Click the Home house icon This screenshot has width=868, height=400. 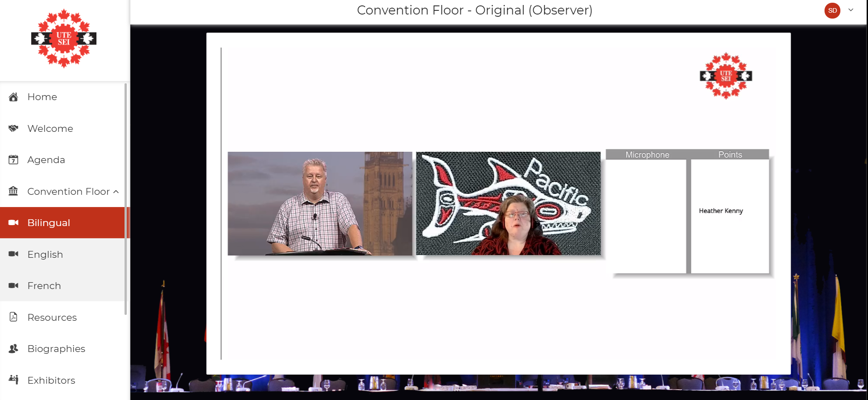point(14,97)
